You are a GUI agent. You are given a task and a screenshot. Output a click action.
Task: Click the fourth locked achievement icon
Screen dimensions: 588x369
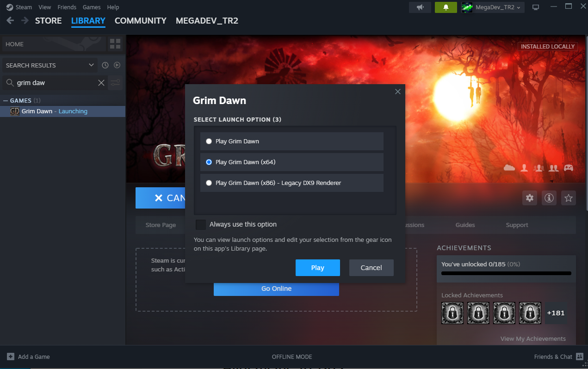pyautogui.click(x=530, y=313)
